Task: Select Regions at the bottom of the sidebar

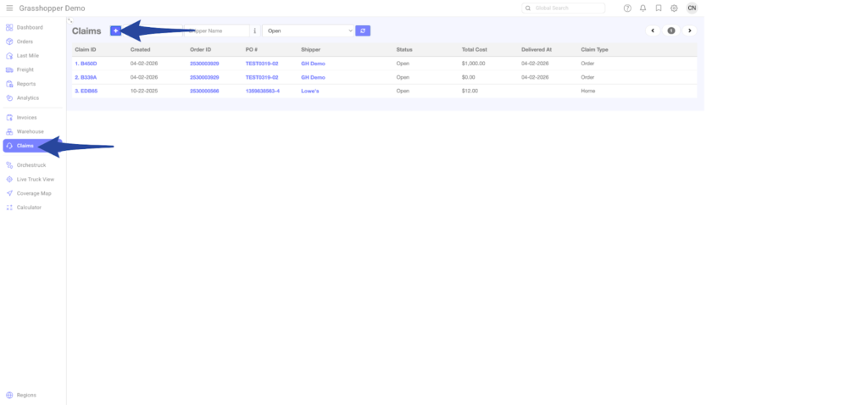Action: pyautogui.click(x=25, y=395)
